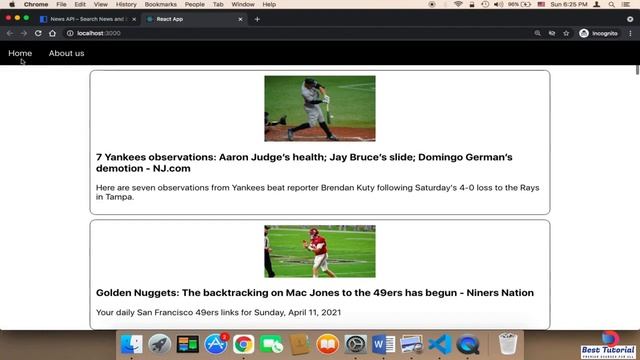The image size is (640, 360).
Task: Open the Window menu
Action: [x=243, y=4]
